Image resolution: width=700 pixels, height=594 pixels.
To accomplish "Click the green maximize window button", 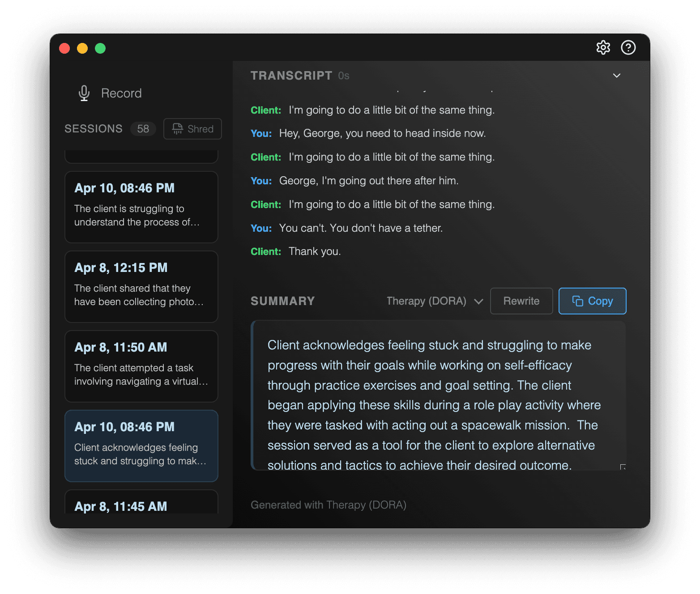I will pyautogui.click(x=100, y=48).
